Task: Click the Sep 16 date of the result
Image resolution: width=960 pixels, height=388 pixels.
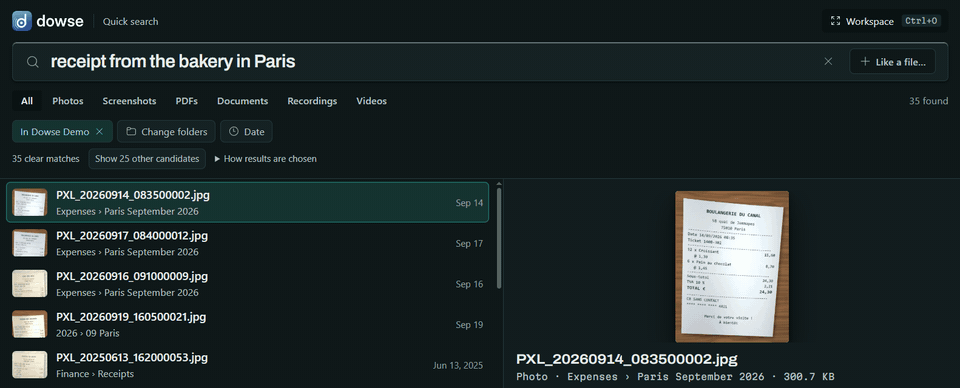Action: [470, 284]
